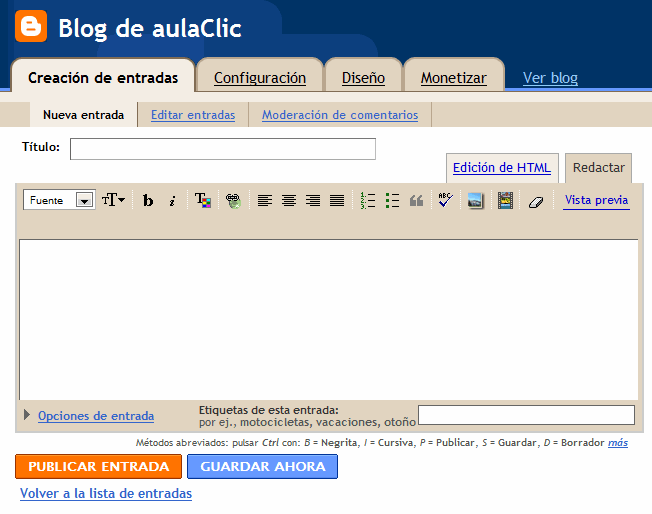Image resolution: width=652 pixels, height=514 pixels.
Task: Center align the text
Action: 289,200
